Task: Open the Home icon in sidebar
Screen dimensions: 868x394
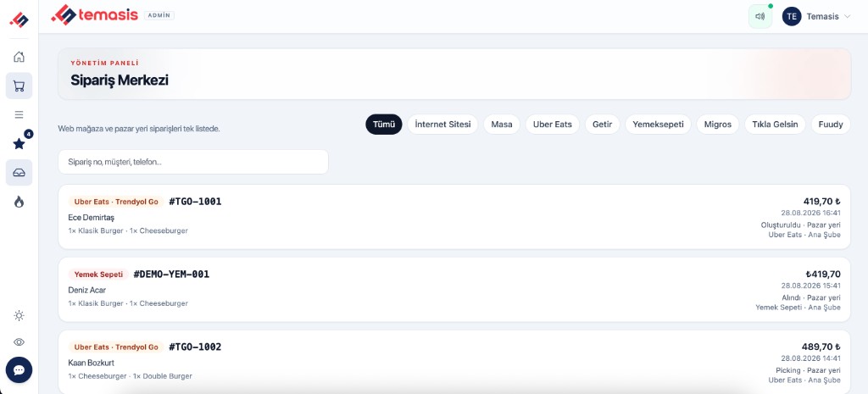Action: click(19, 57)
